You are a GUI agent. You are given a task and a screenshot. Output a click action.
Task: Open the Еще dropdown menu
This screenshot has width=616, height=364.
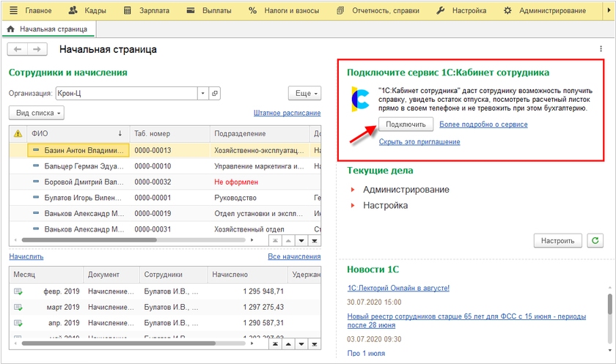pyautogui.click(x=305, y=93)
